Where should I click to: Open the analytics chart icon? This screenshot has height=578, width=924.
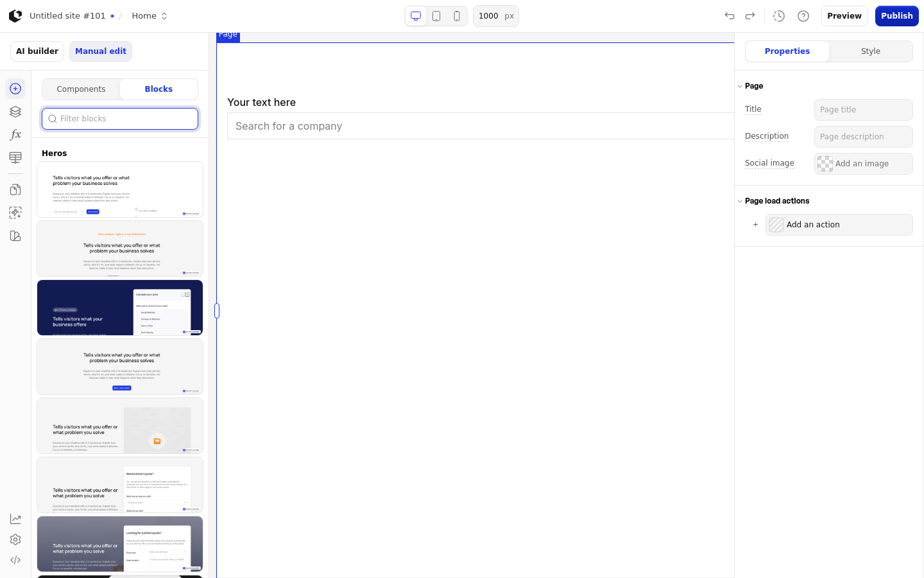coord(15,519)
